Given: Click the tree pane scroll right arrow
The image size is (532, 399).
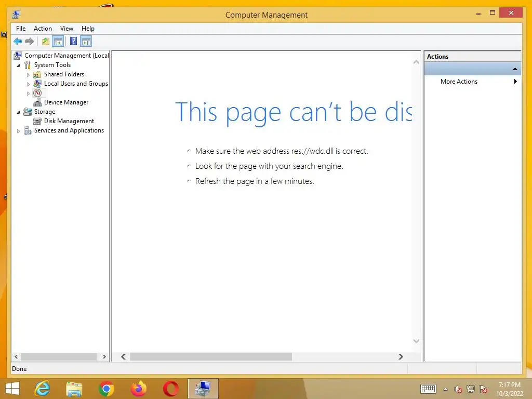Looking at the screenshot, I should pos(104,356).
